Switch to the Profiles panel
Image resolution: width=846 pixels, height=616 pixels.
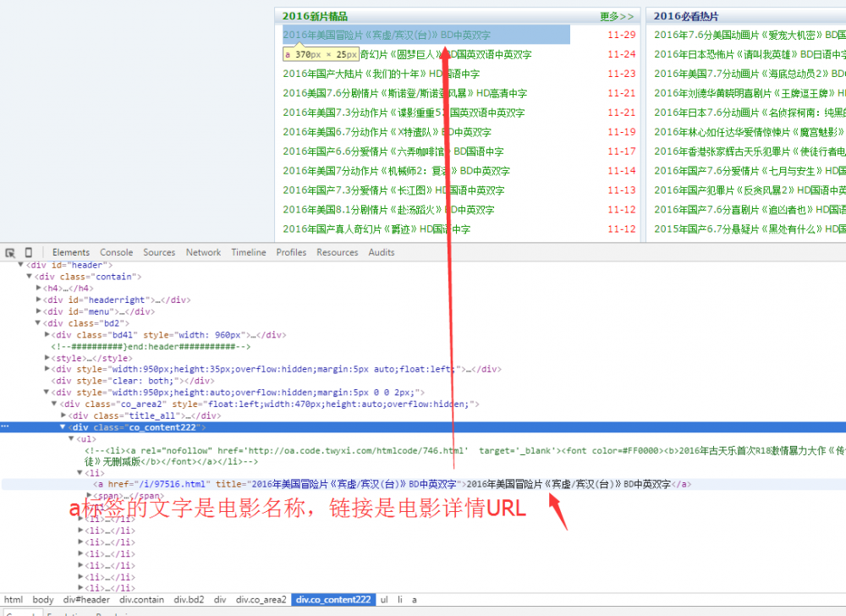point(291,251)
